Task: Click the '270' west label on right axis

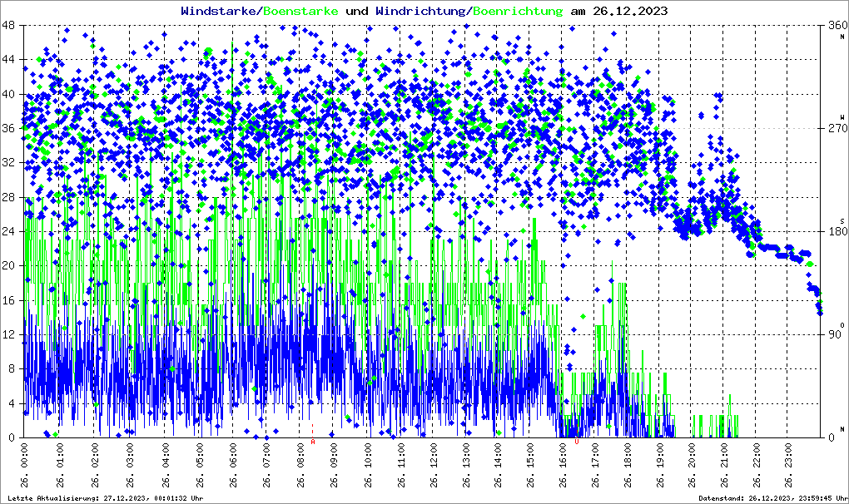Action: pos(836,128)
